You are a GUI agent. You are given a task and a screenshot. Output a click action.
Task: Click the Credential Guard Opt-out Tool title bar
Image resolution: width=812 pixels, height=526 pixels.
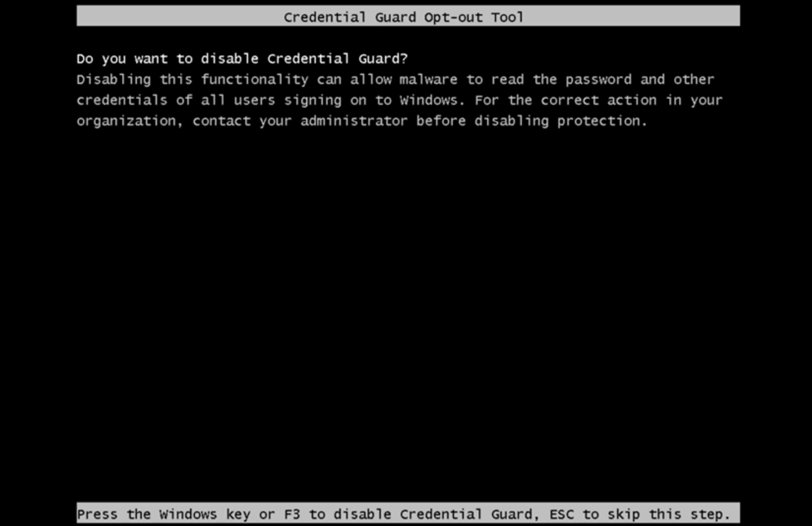tap(408, 16)
